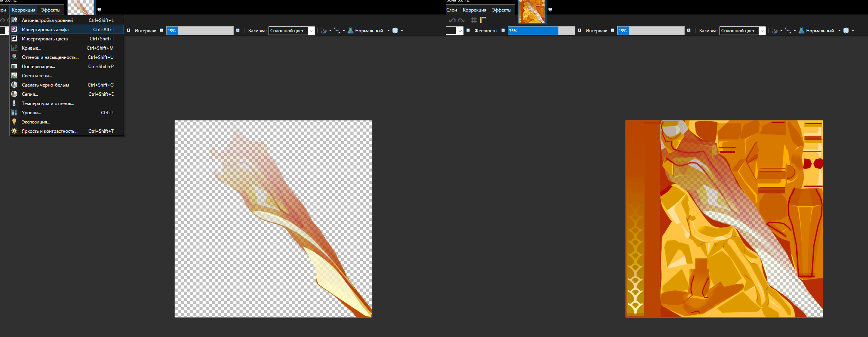Select the transparent image thumbnail in left window
This screenshot has height=337, width=868.
pyautogui.click(x=81, y=7)
